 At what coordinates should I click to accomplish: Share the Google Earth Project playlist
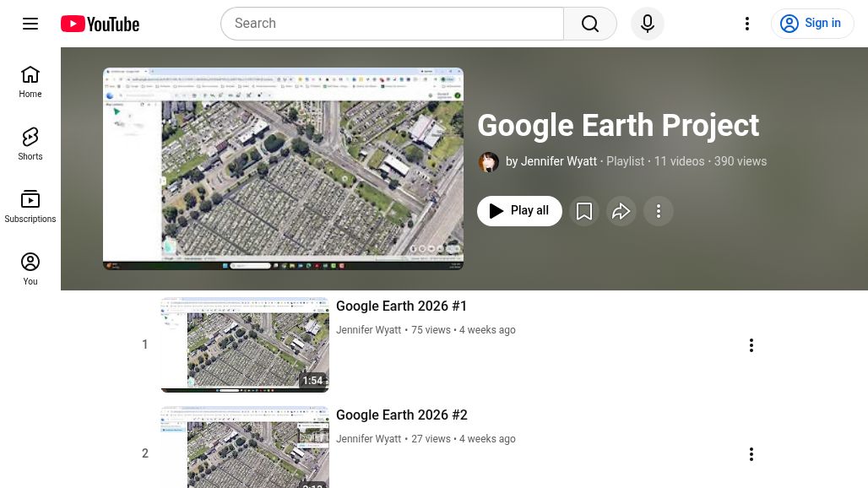[621, 211]
